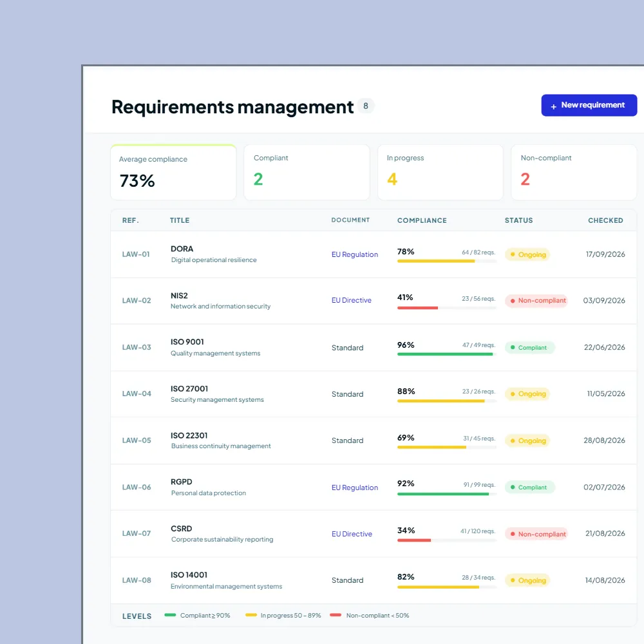Screen dimensions: 644x644
Task: Select reference LAW-03
Action: pyautogui.click(x=137, y=348)
